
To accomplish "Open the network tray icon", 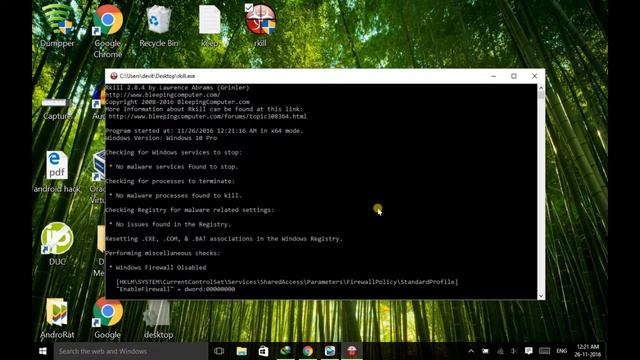I will [500, 351].
